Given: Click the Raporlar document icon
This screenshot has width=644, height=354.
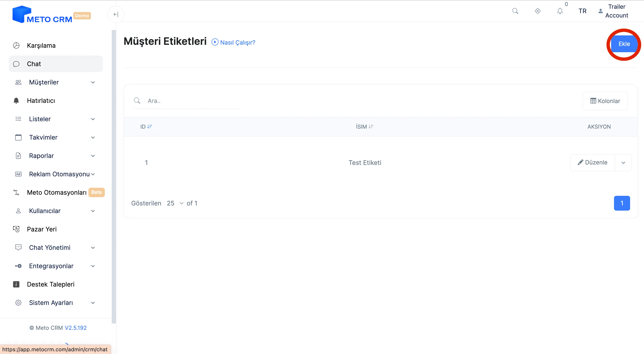Looking at the screenshot, I should [18, 156].
